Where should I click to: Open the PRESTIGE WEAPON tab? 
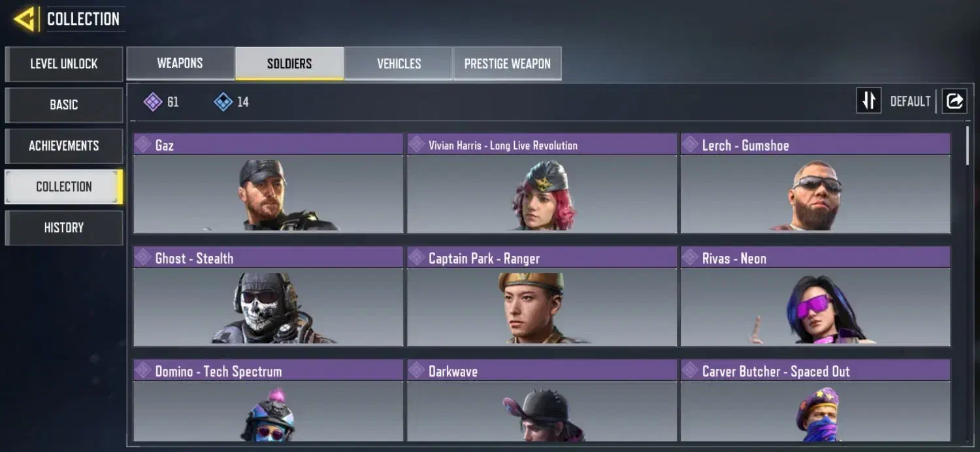click(508, 63)
